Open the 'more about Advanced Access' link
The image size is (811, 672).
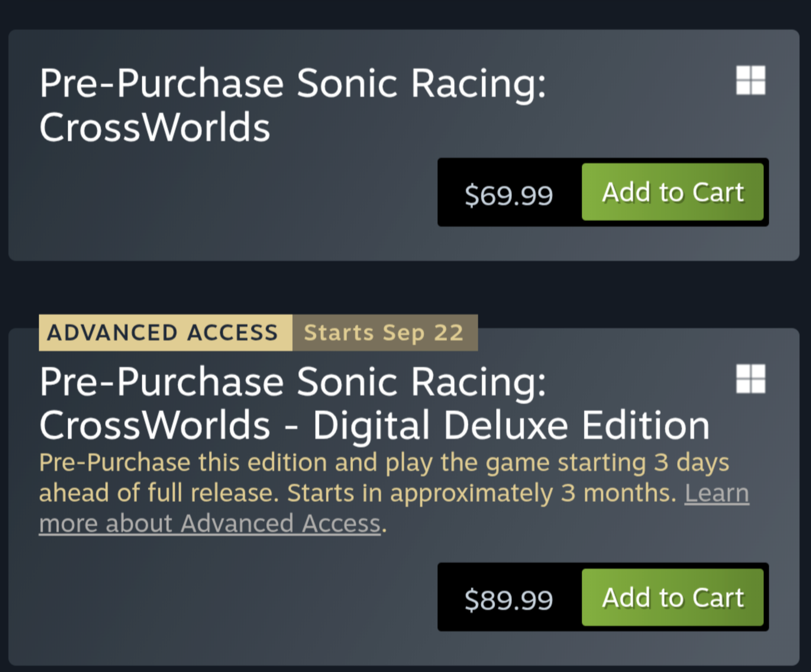(x=210, y=524)
